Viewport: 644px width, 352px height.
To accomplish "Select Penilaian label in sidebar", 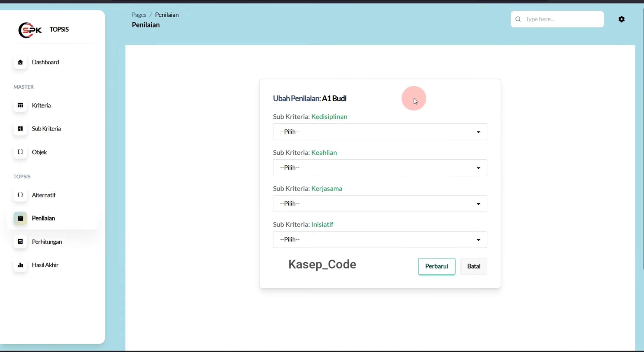I will (43, 218).
